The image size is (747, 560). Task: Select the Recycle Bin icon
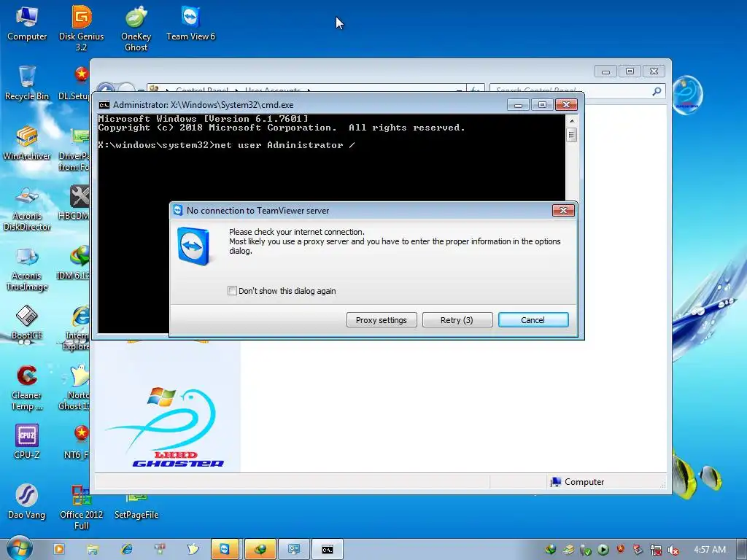click(x=27, y=83)
